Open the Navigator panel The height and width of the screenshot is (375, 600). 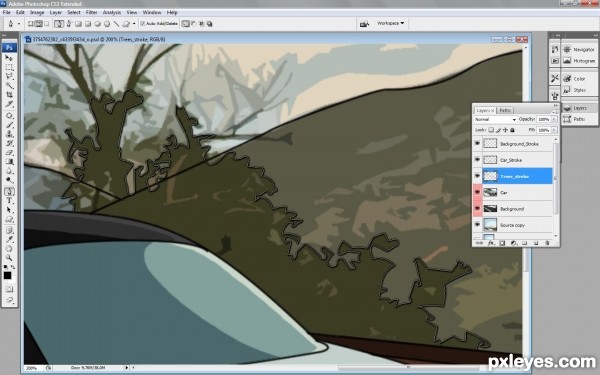[x=579, y=50]
